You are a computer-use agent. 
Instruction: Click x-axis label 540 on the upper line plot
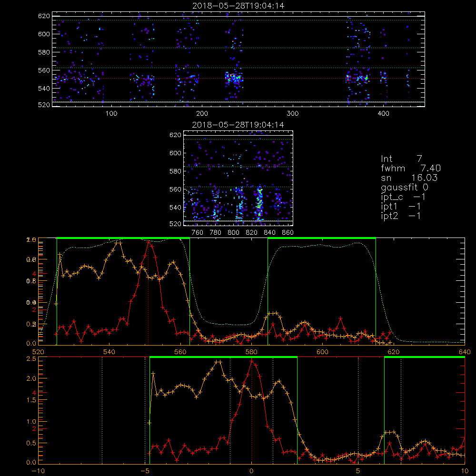[x=109, y=352]
